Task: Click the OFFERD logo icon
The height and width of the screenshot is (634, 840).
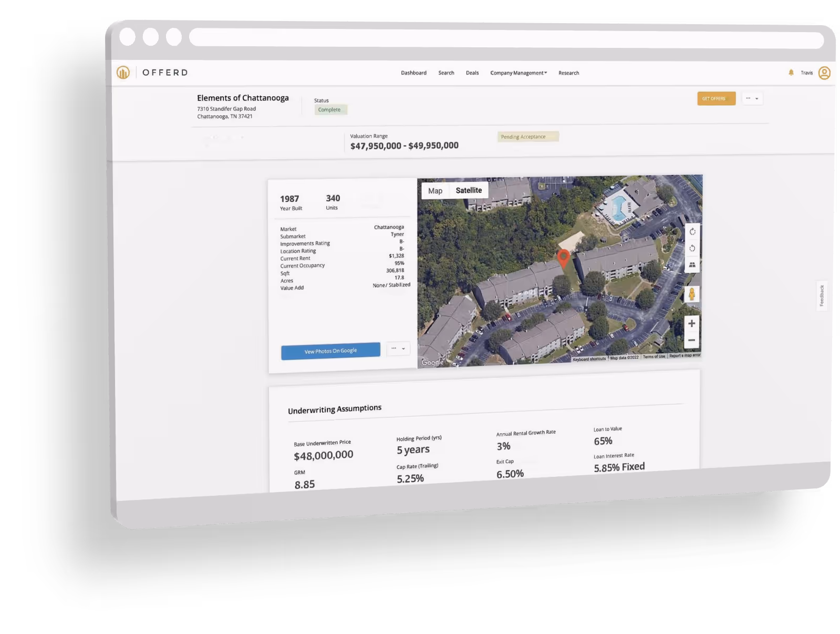Action: (x=123, y=73)
